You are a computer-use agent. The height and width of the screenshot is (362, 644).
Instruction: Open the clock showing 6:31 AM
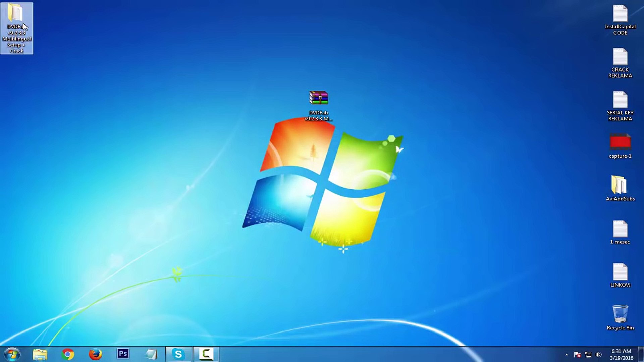coord(621,354)
